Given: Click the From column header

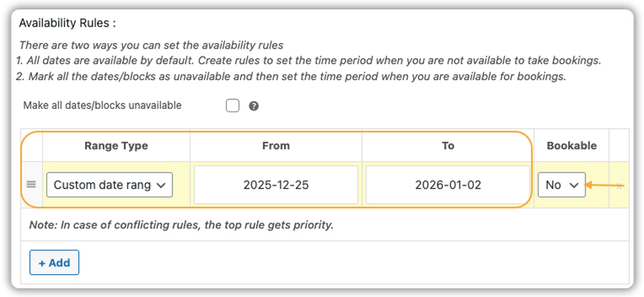Looking at the screenshot, I should click(275, 145).
